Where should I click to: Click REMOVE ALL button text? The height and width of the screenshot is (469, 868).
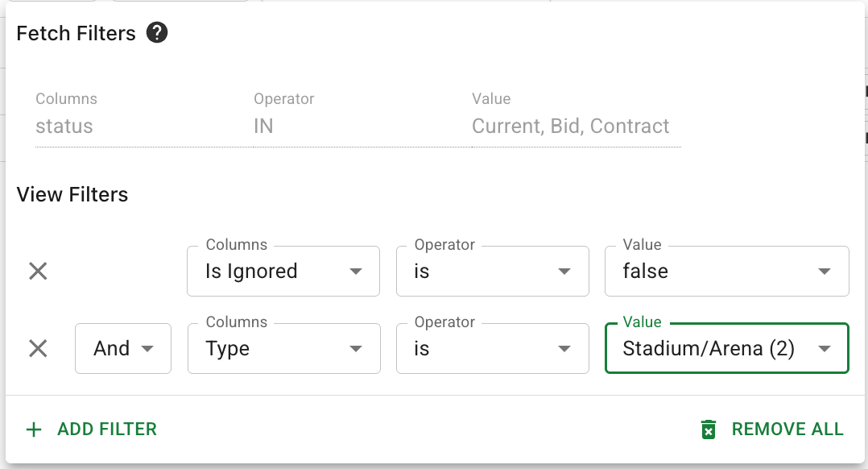coord(787,430)
